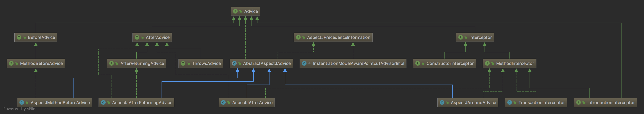Select the AfterReturningAdvice interface node

coord(136,63)
